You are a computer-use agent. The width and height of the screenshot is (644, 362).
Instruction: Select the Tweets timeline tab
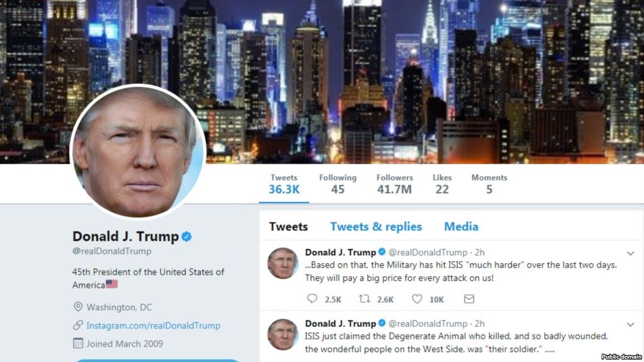288,227
